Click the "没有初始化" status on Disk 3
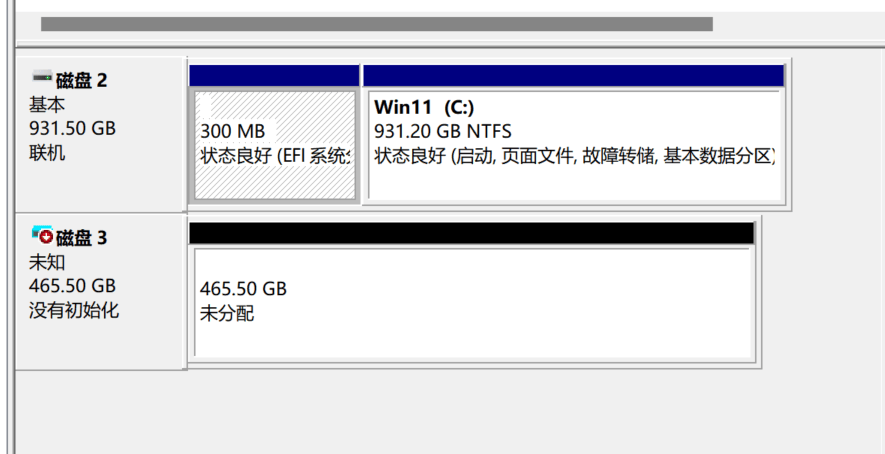 [x=74, y=310]
